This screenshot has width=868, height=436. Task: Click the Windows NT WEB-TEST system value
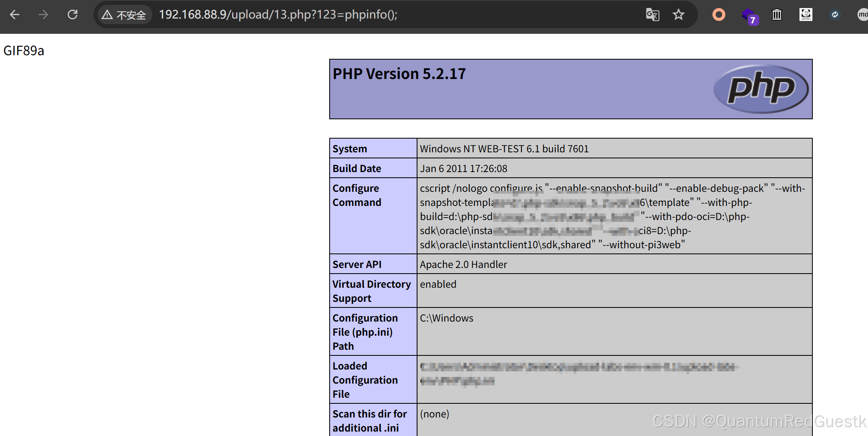pyautogui.click(x=504, y=149)
